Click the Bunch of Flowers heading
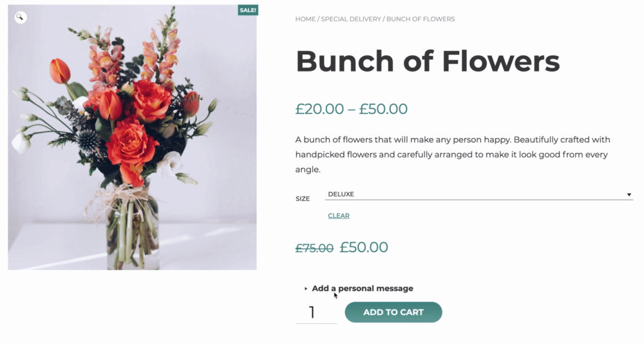Screen dimensions: 644x344 click(428, 61)
